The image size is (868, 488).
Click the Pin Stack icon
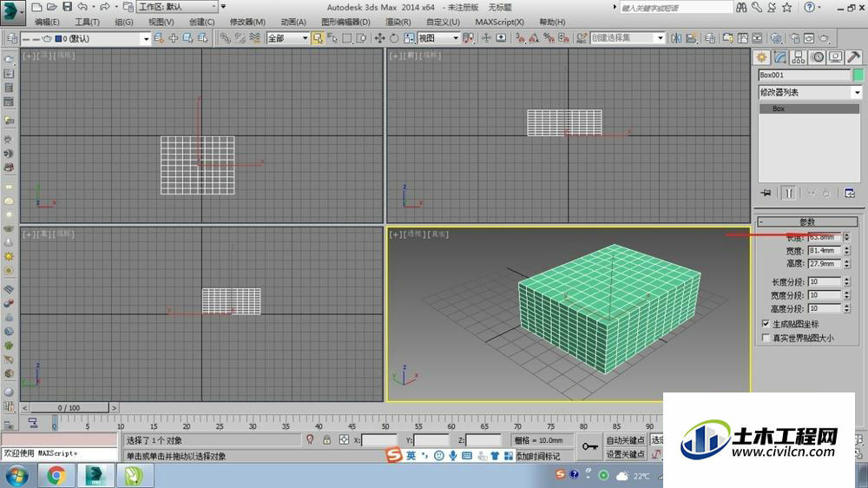(x=766, y=193)
